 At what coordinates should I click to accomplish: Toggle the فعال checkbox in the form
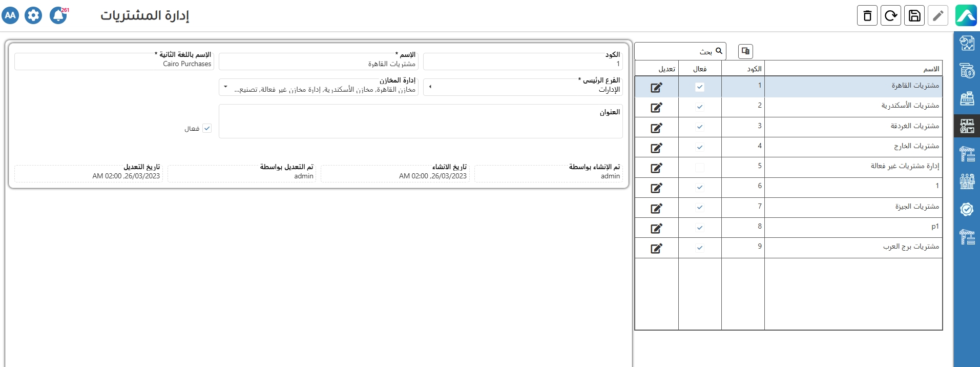pyautogui.click(x=207, y=129)
